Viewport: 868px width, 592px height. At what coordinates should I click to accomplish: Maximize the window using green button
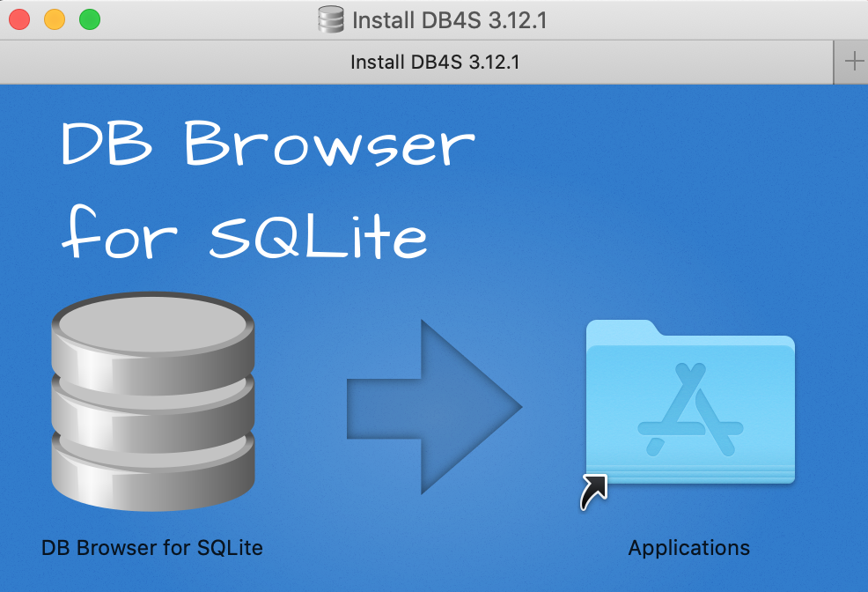(90, 19)
